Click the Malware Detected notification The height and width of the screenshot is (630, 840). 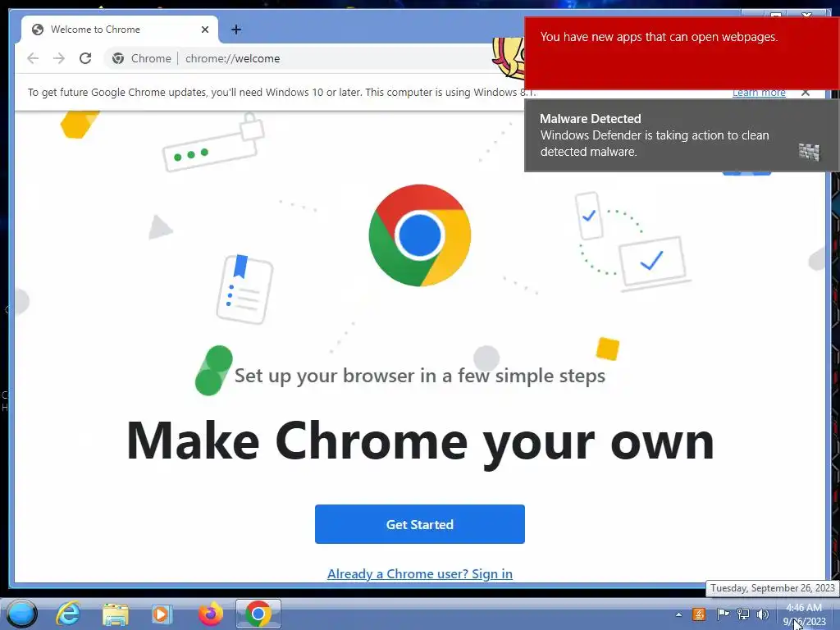pyautogui.click(x=682, y=135)
